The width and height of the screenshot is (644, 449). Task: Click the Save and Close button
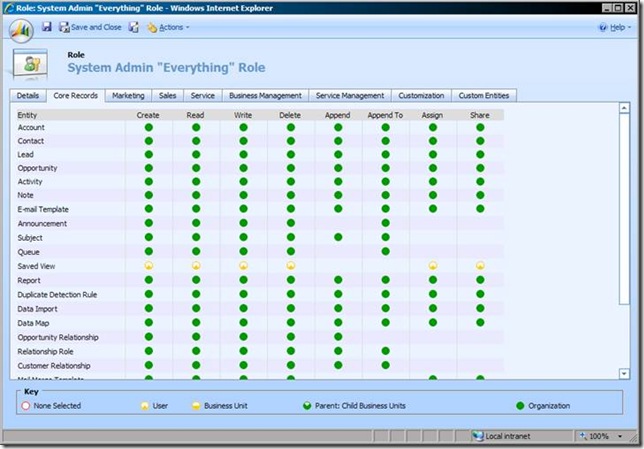pyautogui.click(x=90, y=27)
